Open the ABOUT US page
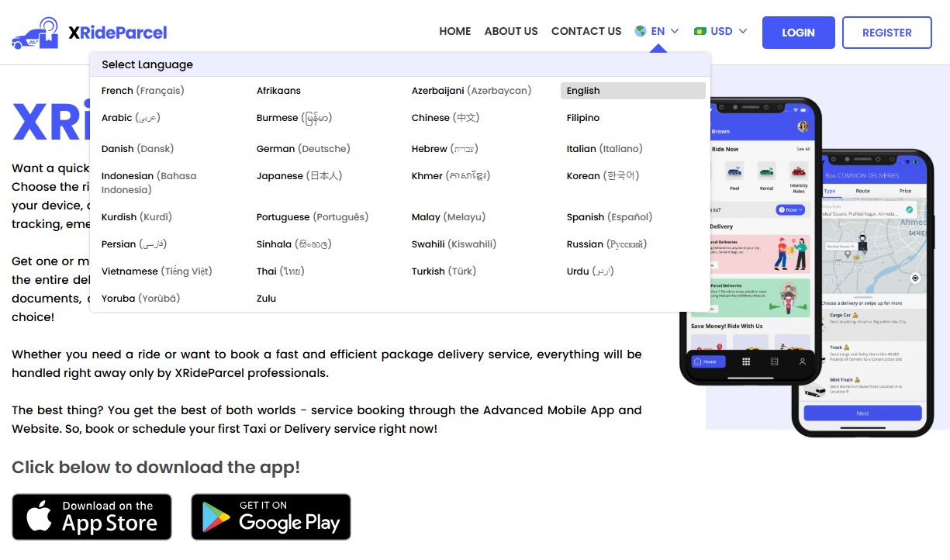Viewport: 950px width, 560px height. click(511, 31)
